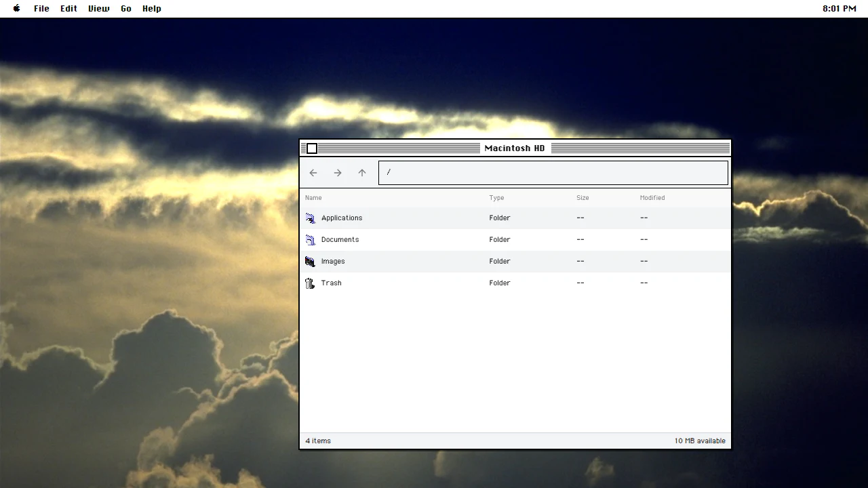Open the File menu
This screenshot has height=488, width=868.
41,9
